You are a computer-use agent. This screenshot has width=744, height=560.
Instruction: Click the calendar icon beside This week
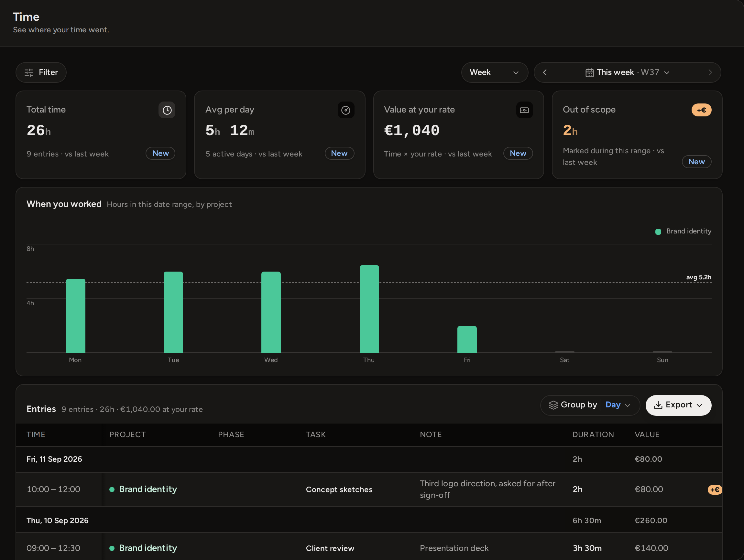tap(589, 73)
